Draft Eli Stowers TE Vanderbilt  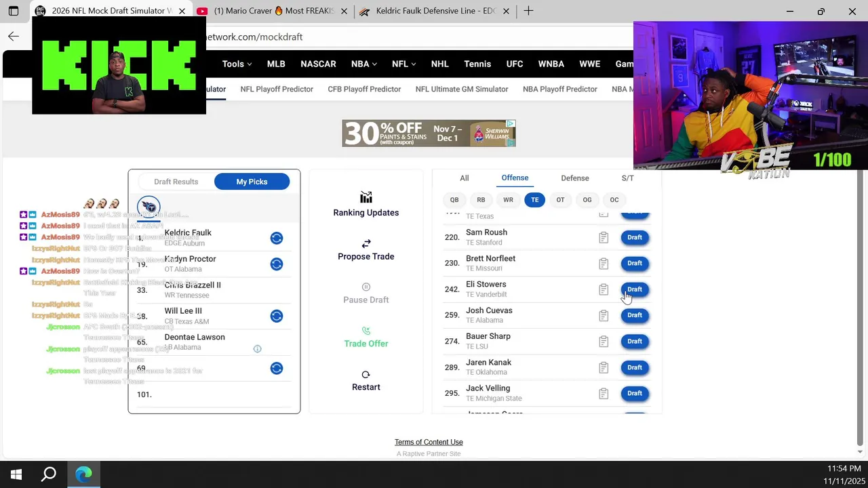coord(635,289)
